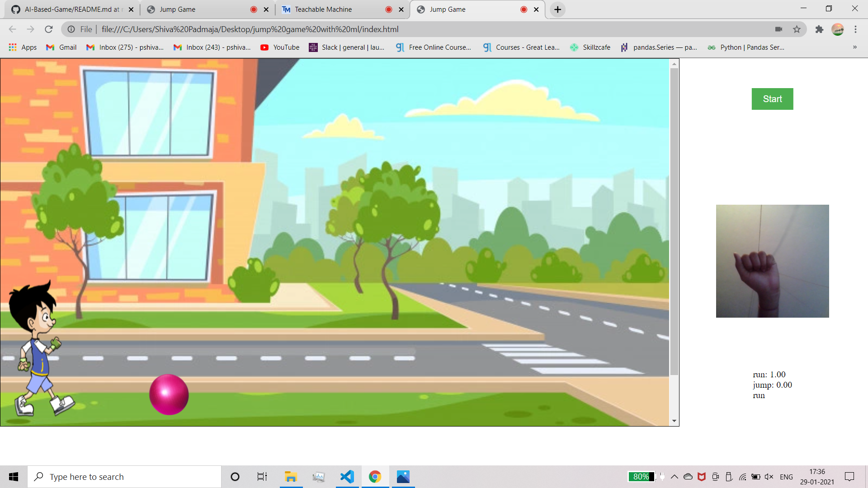This screenshot has width=868, height=488.
Task: Open the notification center icon
Action: point(849,477)
